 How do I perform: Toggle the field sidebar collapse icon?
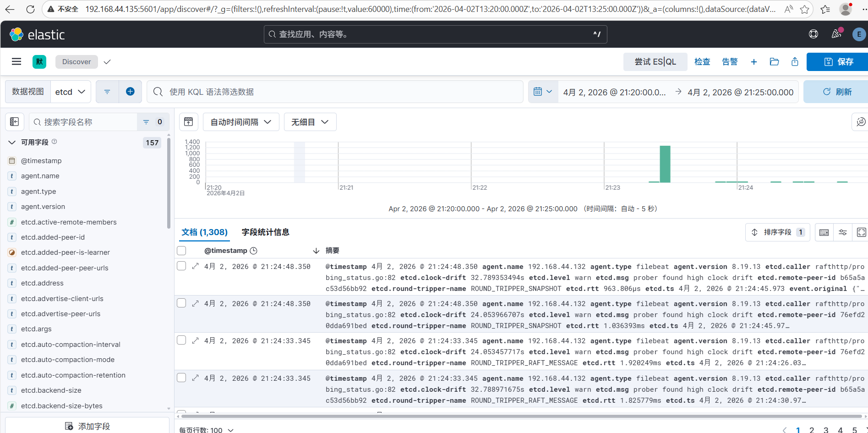[15, 122]
